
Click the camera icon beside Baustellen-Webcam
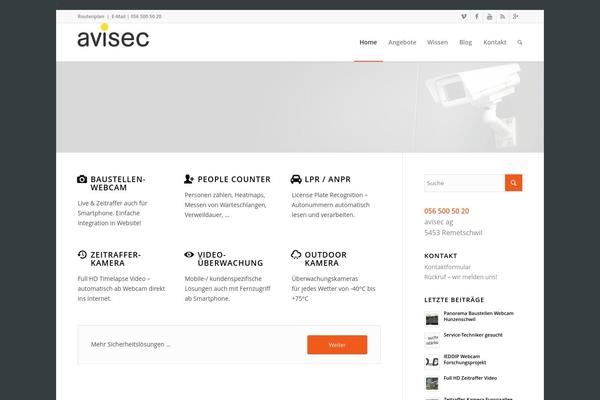[x=82, y=179]
